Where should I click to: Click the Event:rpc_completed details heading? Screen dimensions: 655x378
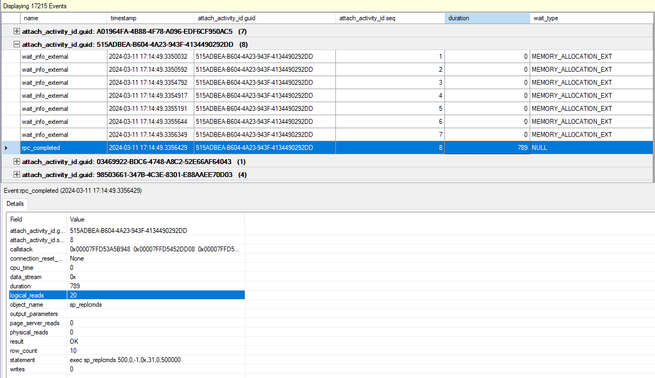(73, 190)
